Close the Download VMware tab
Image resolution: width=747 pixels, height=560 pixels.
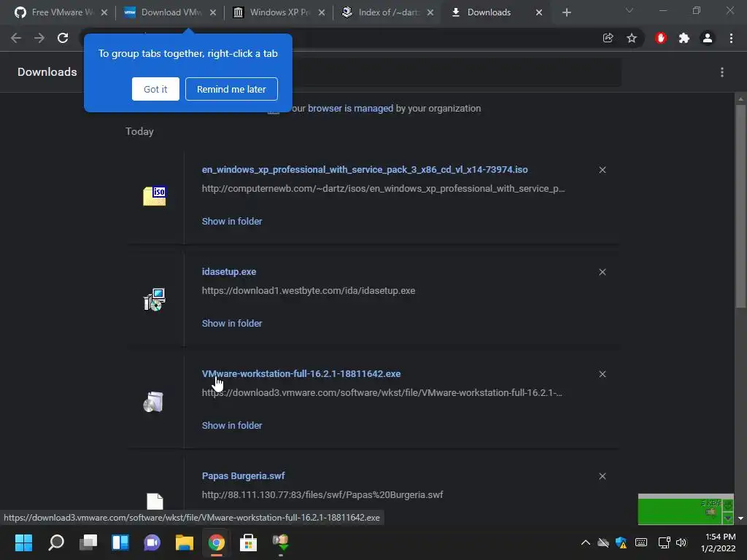click(x=213, y=12)
